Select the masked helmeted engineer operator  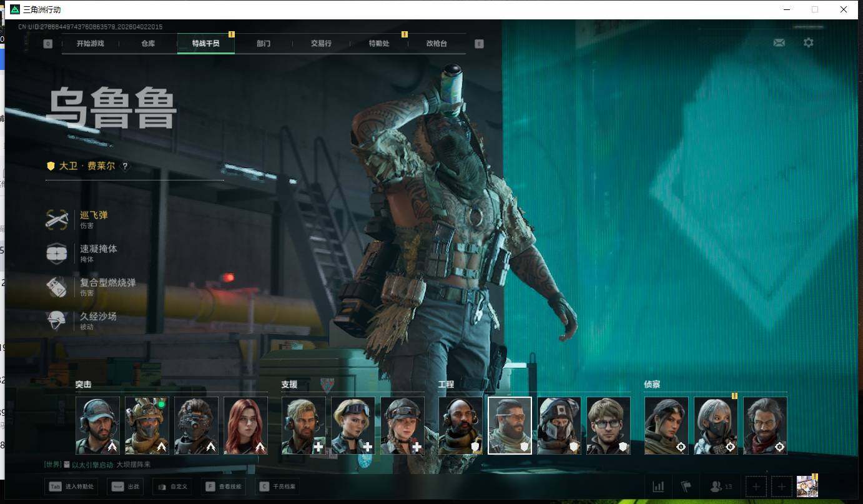click(x=559, y=425)
